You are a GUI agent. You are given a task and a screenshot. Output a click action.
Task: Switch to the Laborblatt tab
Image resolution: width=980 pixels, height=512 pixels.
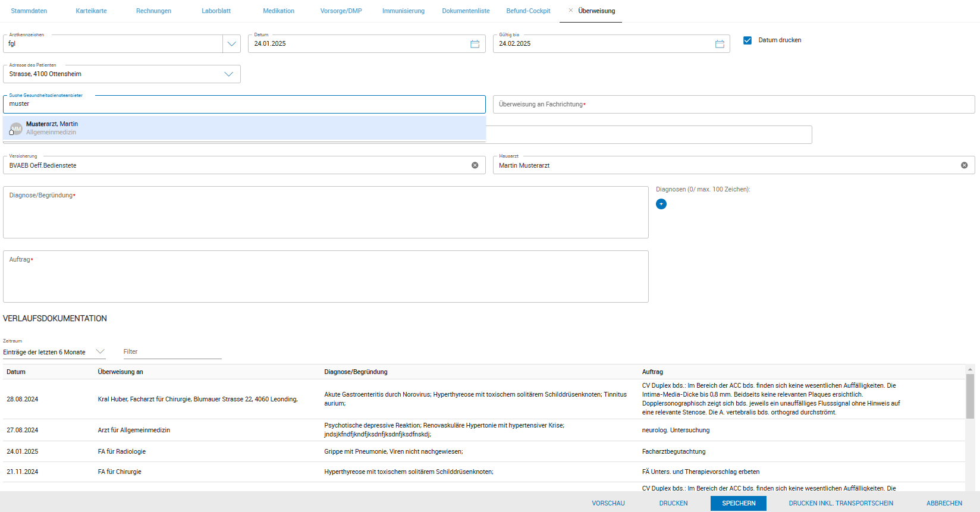pos(216,11)
